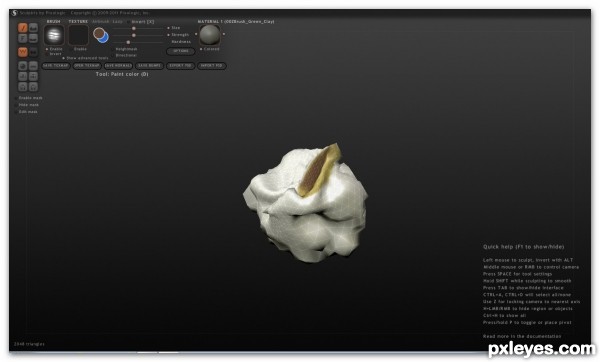This screenshot has width=600, height=362.
Task: Click the Tool: Paint color (D) label
Action: pyautogui.click(x=122, y=74)
